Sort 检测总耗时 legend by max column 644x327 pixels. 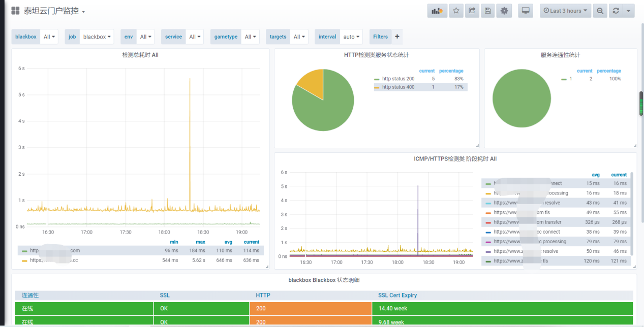click(200, 242)
